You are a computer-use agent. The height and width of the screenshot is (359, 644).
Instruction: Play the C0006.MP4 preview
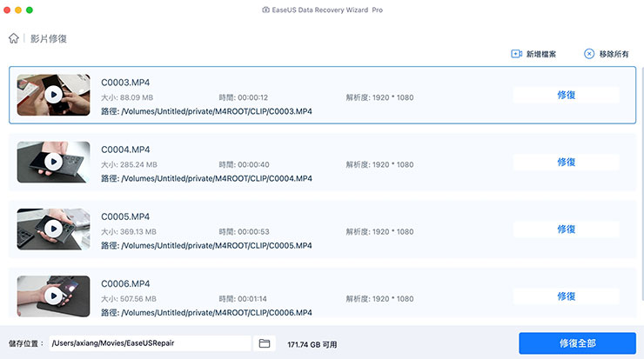pyautogui.click(x=53, y=296)
